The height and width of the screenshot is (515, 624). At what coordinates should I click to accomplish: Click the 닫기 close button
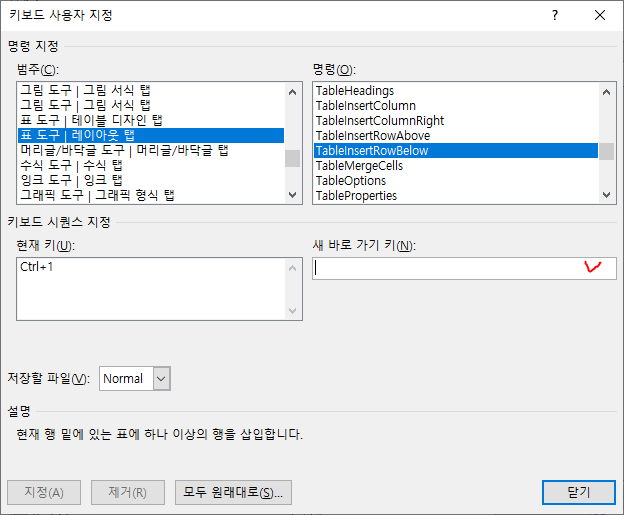click(x=579, y=492)
